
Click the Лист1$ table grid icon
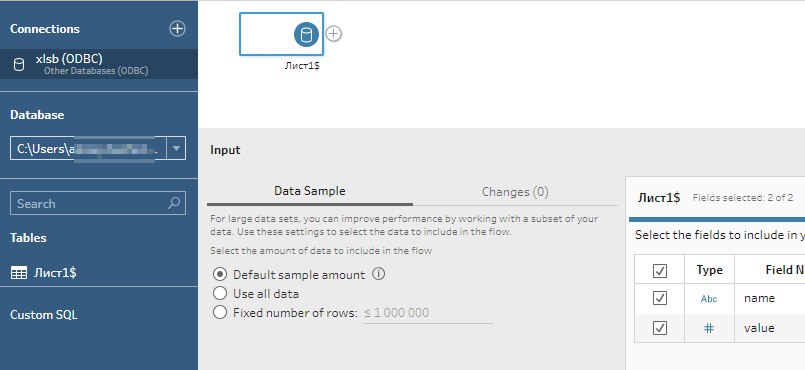tap(19, 273)
